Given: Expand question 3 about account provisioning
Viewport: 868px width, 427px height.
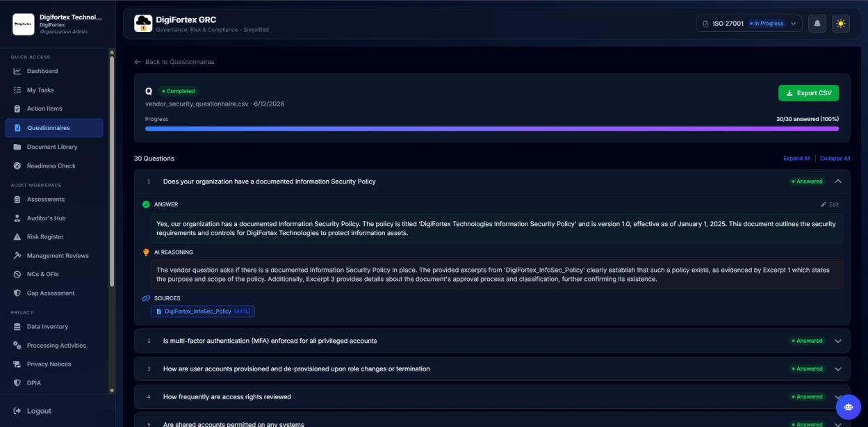Looking at the screenshot, I should tap(837, 369).
